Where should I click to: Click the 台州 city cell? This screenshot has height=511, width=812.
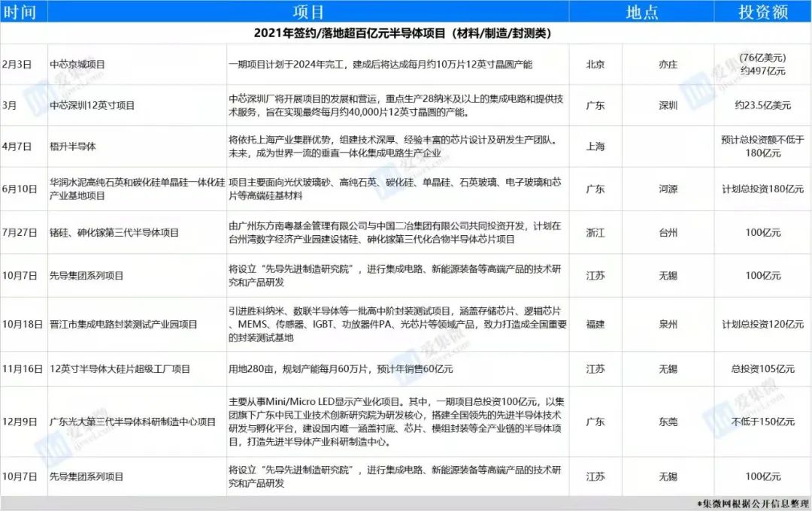tap(668, 232)
